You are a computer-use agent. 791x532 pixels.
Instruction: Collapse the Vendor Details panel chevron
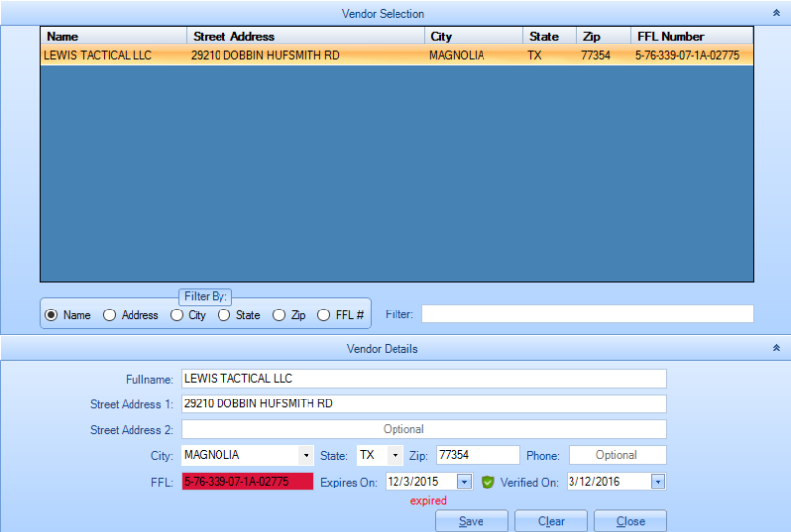tap(776, 348)
